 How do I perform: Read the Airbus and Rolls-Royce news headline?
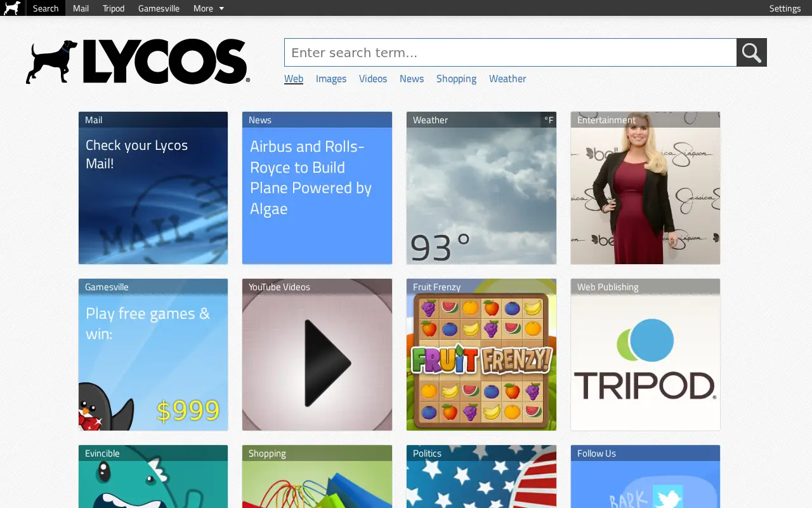pos(311,178)
